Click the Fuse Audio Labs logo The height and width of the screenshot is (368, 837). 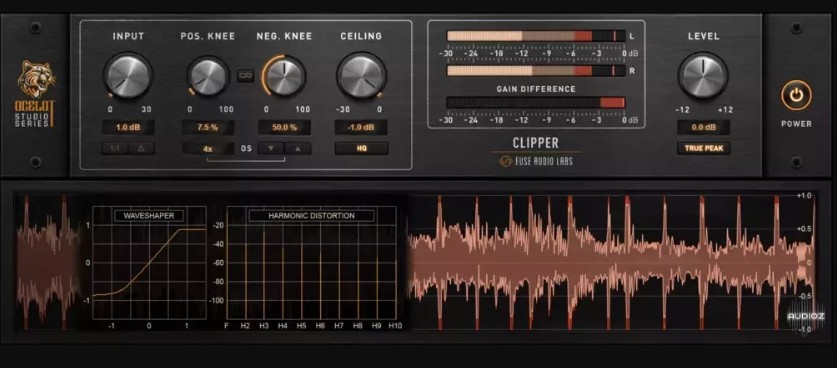click(536, 160)
